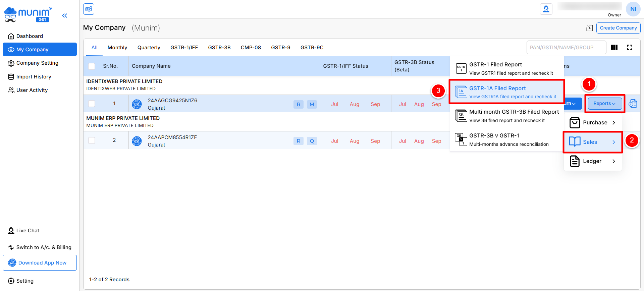Screen dimensions: 644x291
Task: Click GSTR-3B Sep status for MUNIM ERP
Action: point(436,141)
